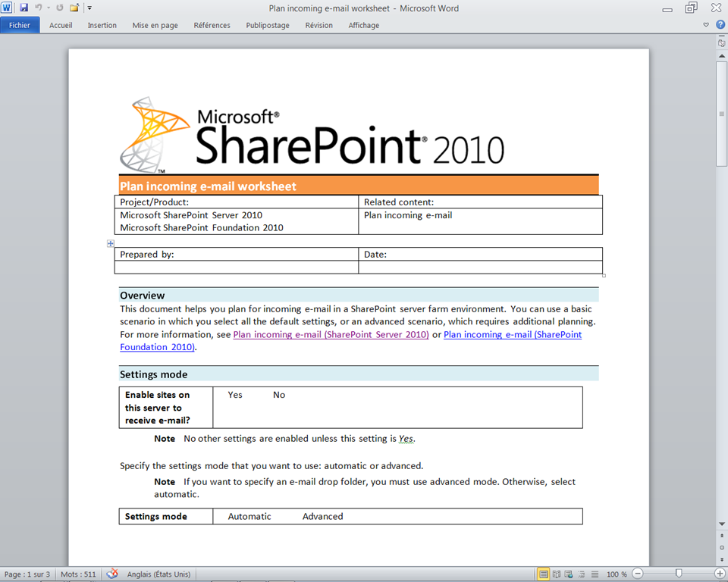
Task: Open a file using the folder icon
Action: (x=74, y=8)
